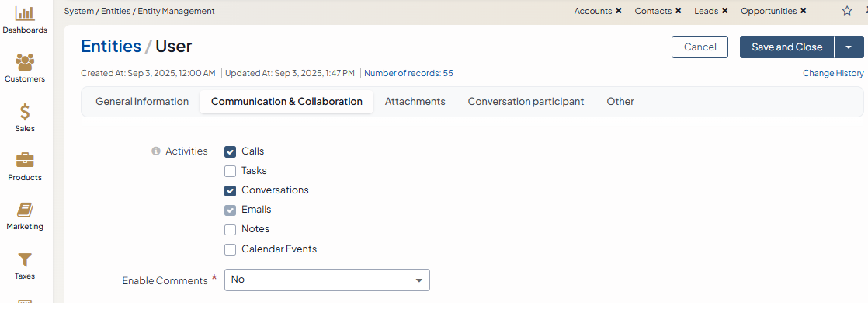Enable the Tasks activity checkbox
This screenshot has width=868, height=313.
pos(231,172)
